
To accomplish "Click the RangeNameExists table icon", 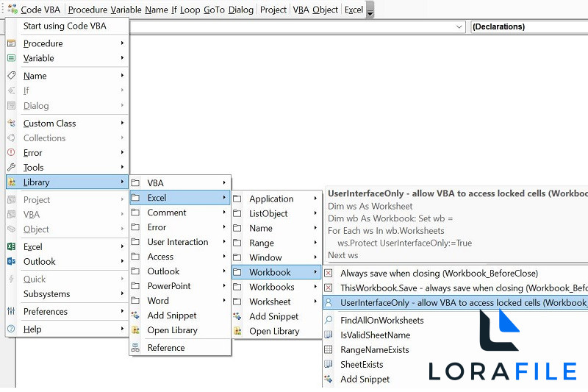I will tap(328, 349).
